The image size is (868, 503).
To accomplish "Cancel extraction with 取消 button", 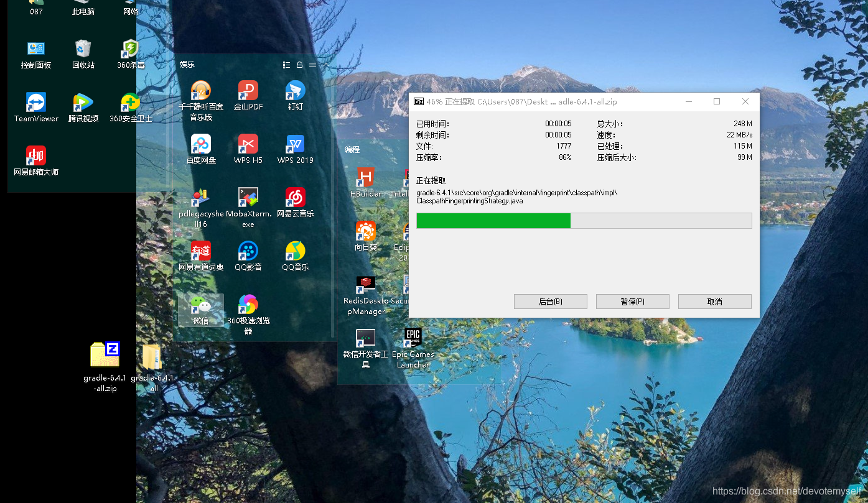I will click(x=715, y=302).
